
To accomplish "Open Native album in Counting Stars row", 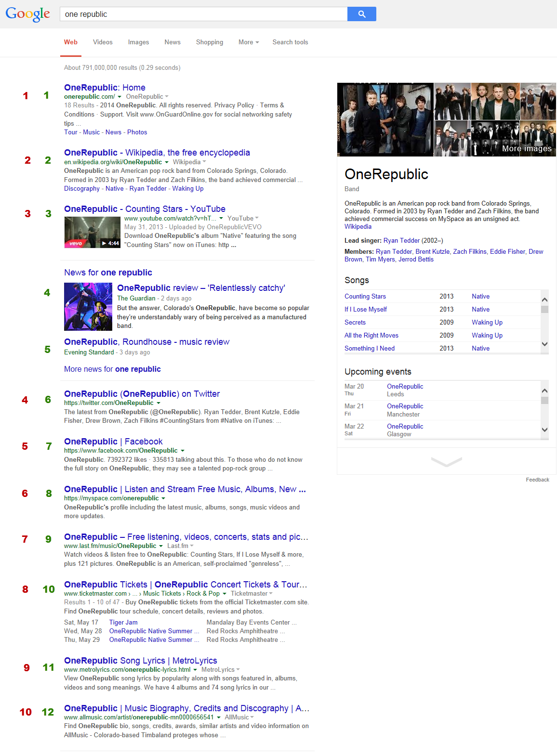I will 480,297.
